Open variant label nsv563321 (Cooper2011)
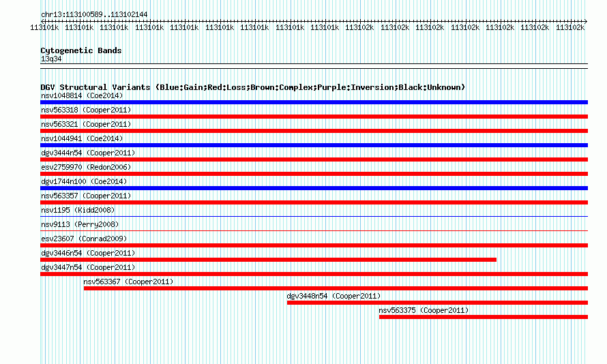Image resolution: width=607 pixels, height=364 pixels. point(86,124)
